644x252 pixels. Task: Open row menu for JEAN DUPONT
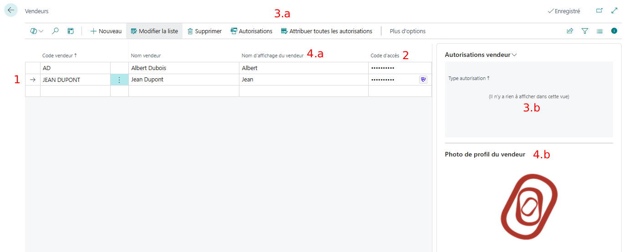coord(119,80)
